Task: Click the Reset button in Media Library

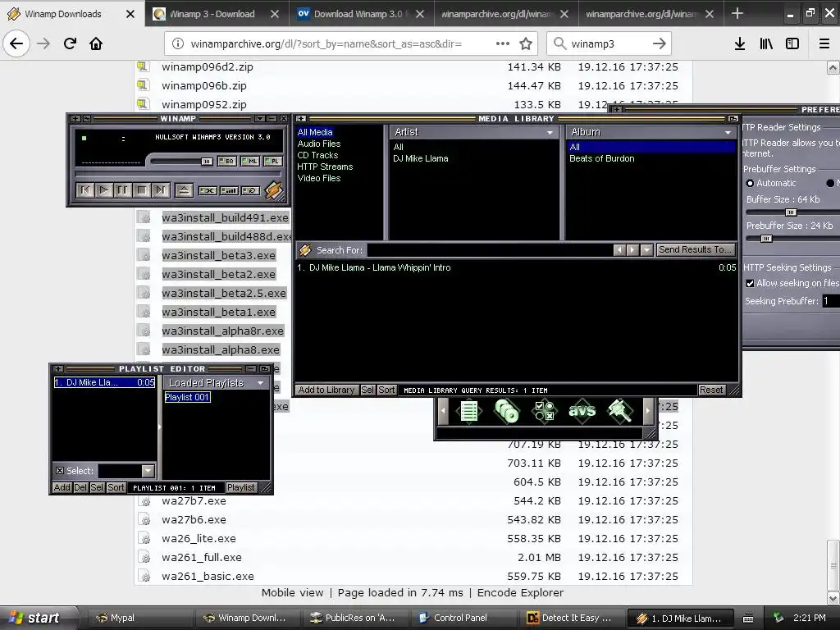Action: coord(711,390)
